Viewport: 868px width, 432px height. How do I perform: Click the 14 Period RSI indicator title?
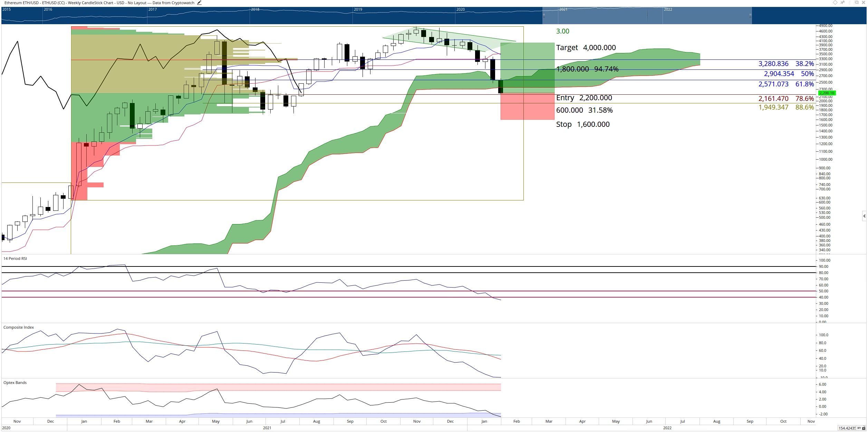click(15, 259)
